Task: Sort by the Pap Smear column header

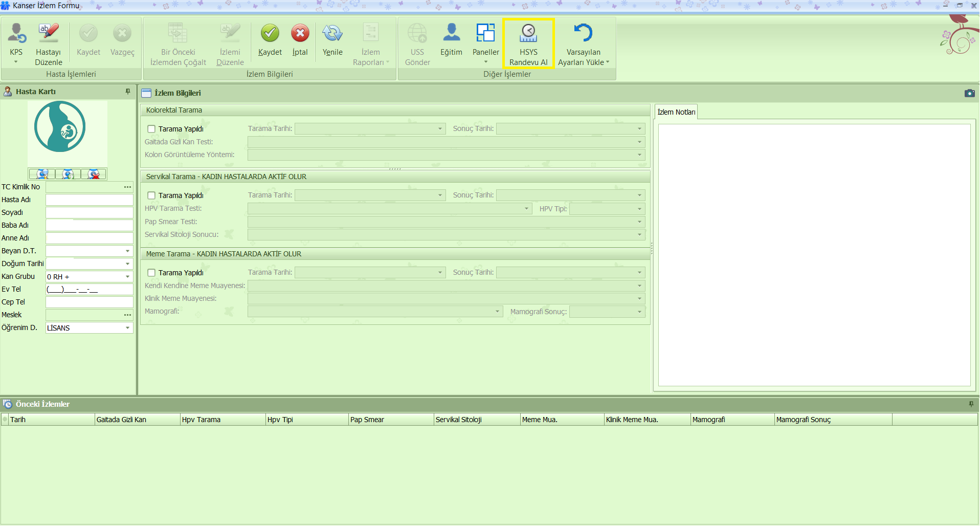Action: click(391, 420)
